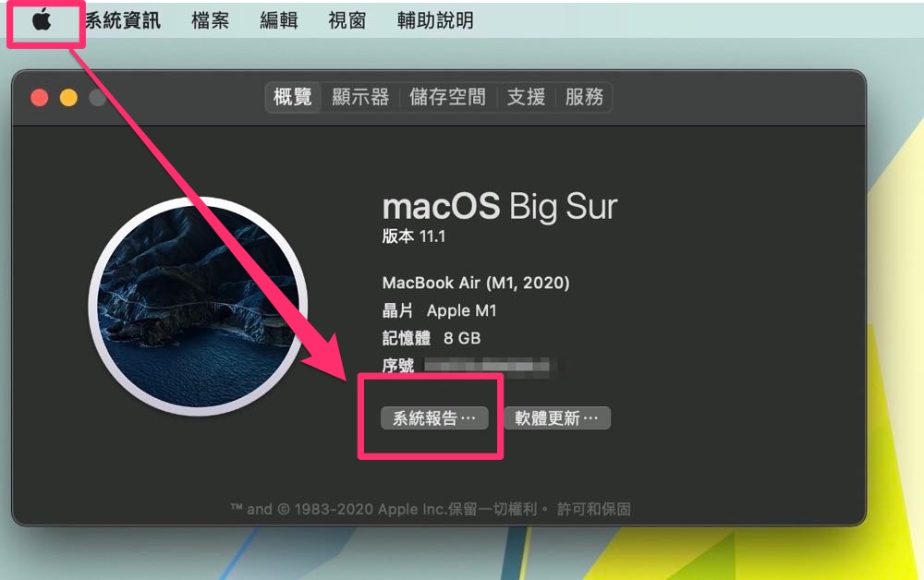The image size is (924, 580).
Task: Open the 輔助說明 menu
Action: (x=435, y=20)
